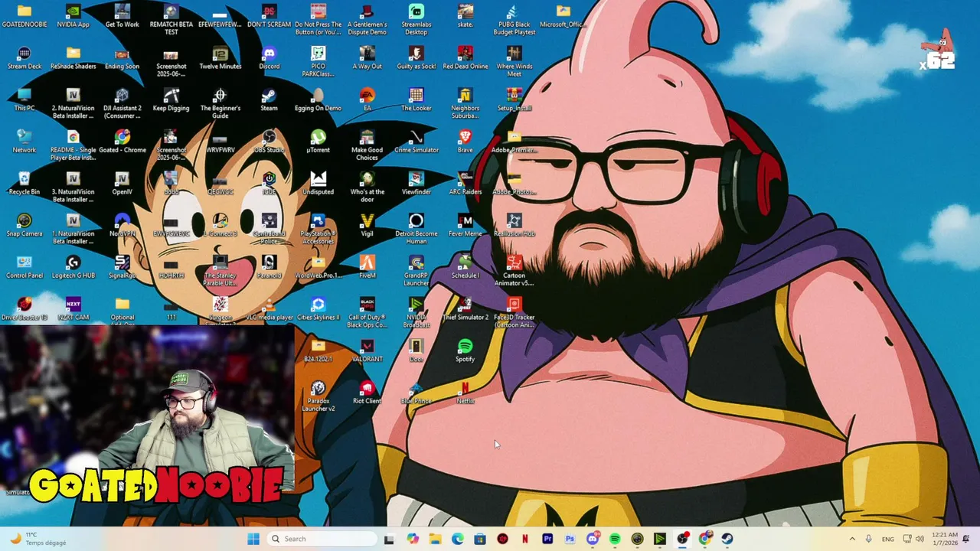This screenshot has width=980, height=551.
Task: Click the taskbar Search box
Action: pos(322,539)
